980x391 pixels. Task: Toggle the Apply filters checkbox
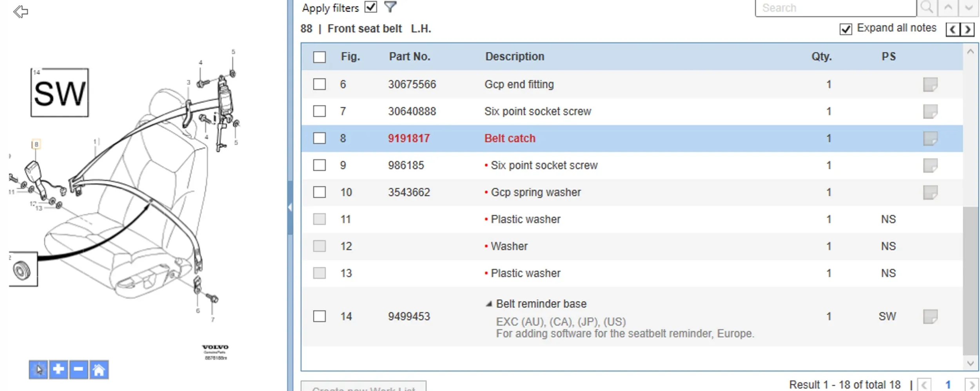point(370,7)
